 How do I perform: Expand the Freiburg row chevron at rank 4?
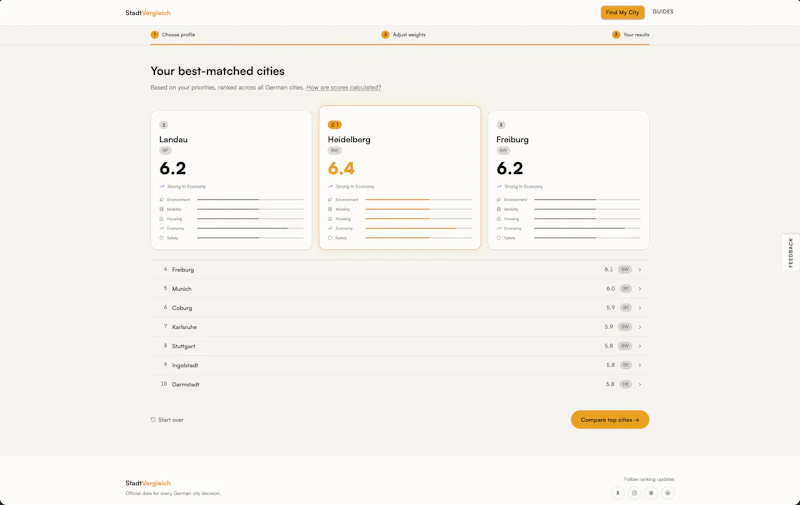(640, 269)
